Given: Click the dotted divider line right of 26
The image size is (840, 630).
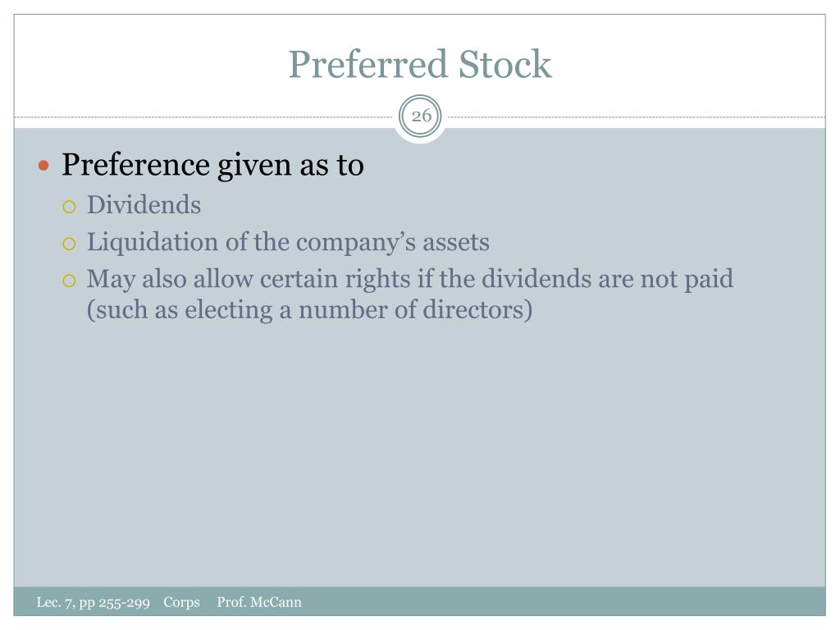Looking at the screenshot, I should tap(637, 116).
